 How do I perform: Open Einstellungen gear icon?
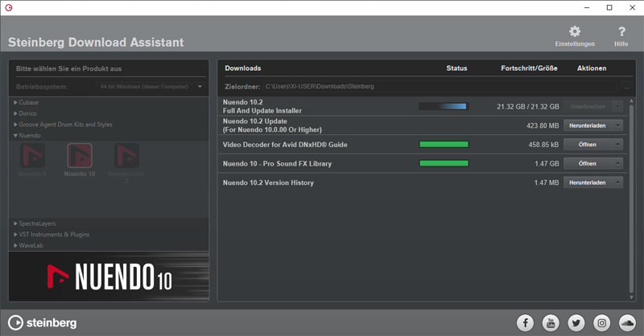coord(575,31)
